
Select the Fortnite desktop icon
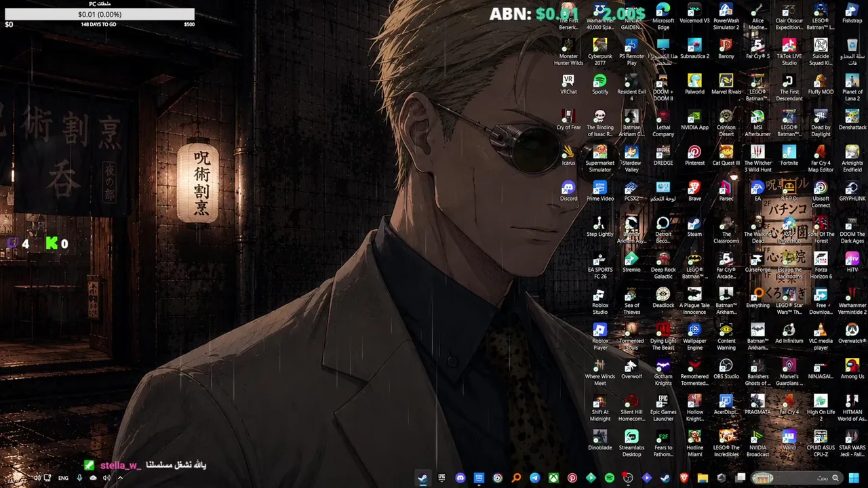point(789,155)
